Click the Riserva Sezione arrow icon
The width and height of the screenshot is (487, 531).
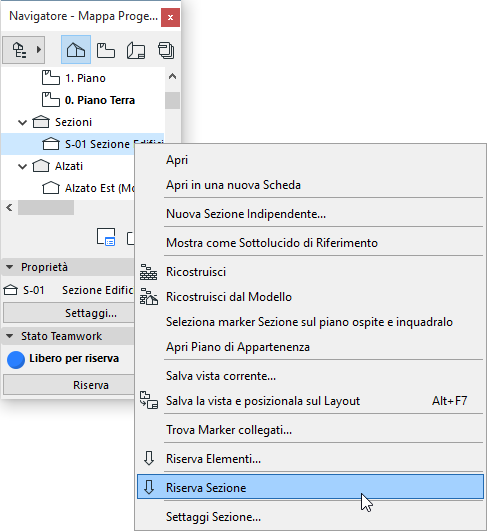point(149,487)
